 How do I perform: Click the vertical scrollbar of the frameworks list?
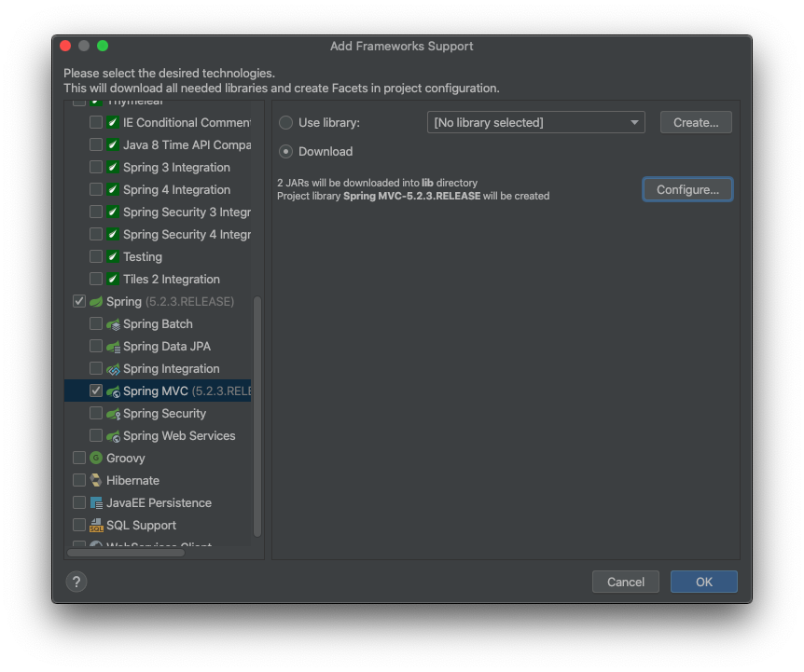(257, 417)
